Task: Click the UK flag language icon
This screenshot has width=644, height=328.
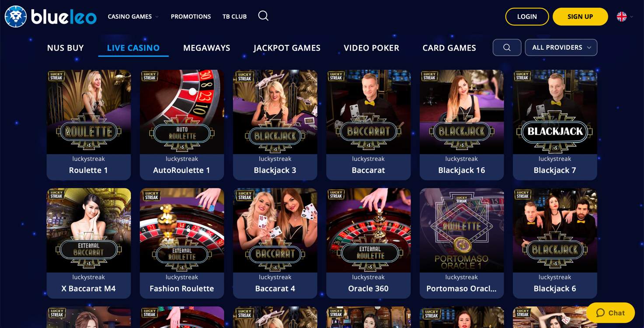Action: coord(622,17)
